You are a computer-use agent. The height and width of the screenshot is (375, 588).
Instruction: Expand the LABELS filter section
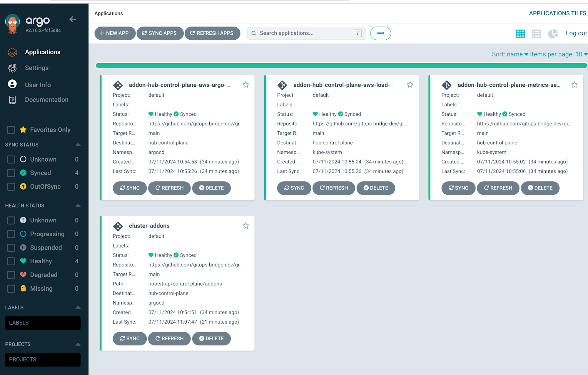pos(78,307)
